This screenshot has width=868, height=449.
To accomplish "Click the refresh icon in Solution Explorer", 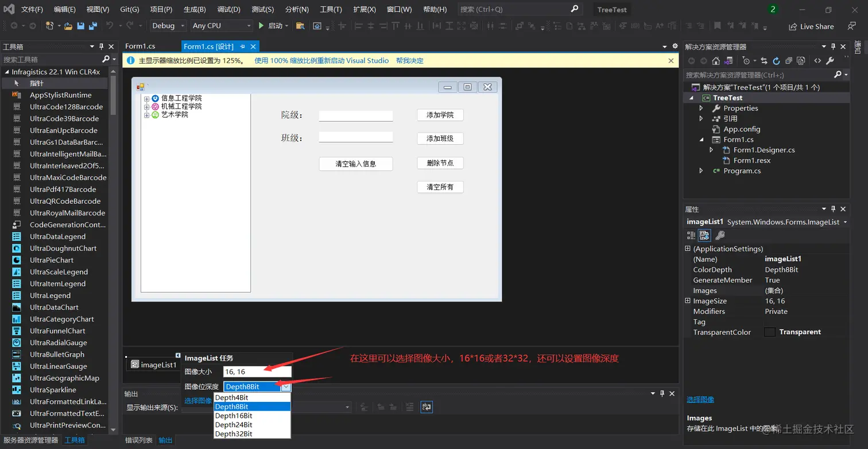I will [x=776, y=61].
